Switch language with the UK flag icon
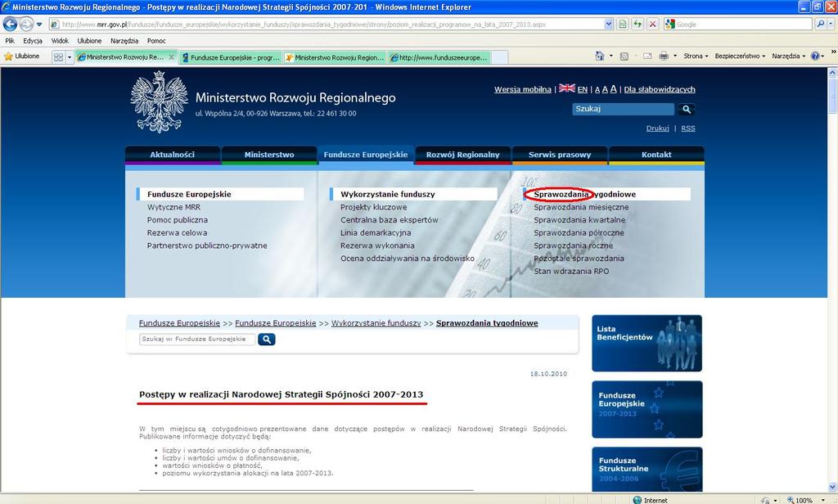This screenshot has width=838, height=504. coord(566,88)
